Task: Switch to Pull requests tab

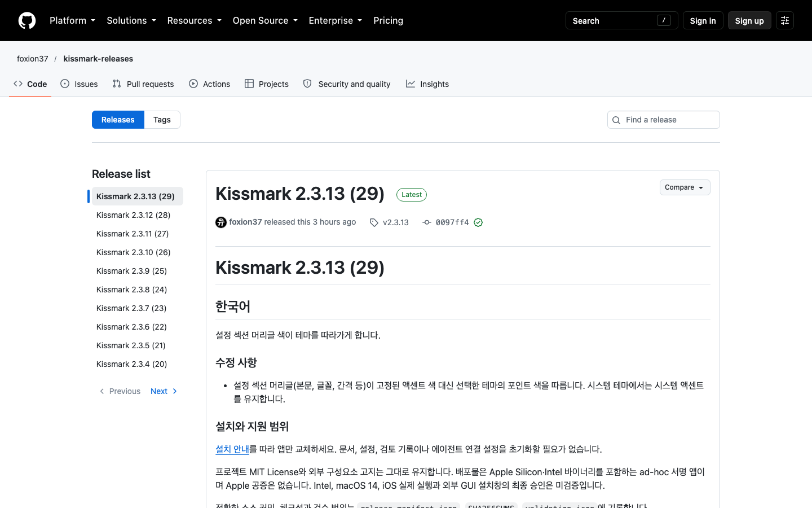Action: [x=143, y=84]
